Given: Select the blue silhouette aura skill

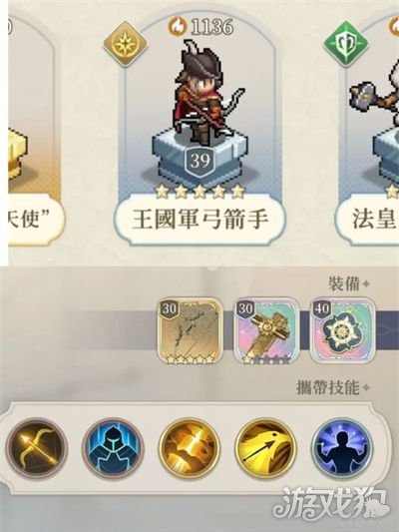Looking at the screenshot, I should (342, 448).
